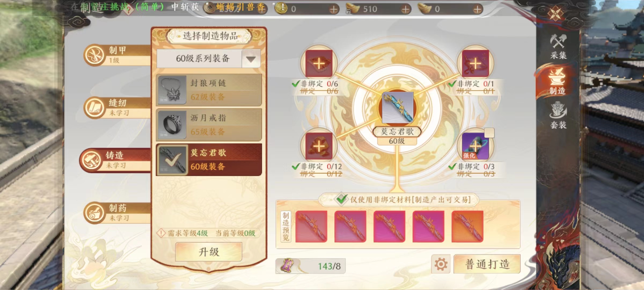
Task: Add the top-left material requiring 0/6
Action: (x=319, y=63)
